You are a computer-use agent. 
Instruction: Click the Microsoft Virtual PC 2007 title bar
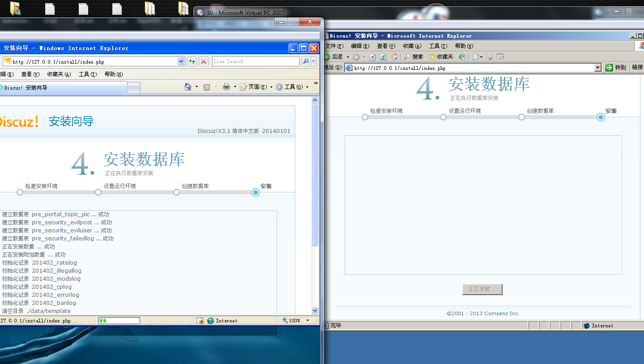tap(418, 13)
